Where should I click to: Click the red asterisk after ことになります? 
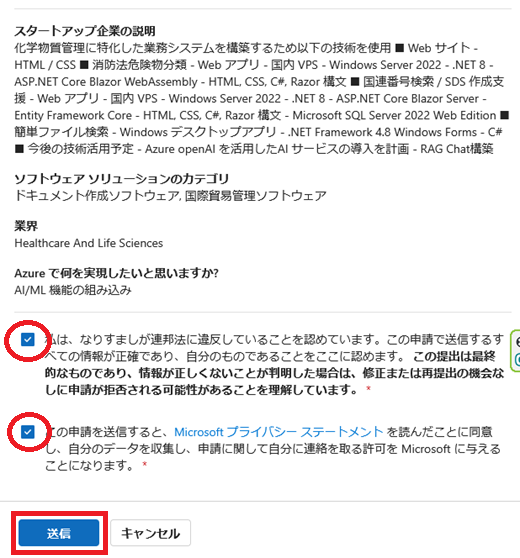(145, 464)
